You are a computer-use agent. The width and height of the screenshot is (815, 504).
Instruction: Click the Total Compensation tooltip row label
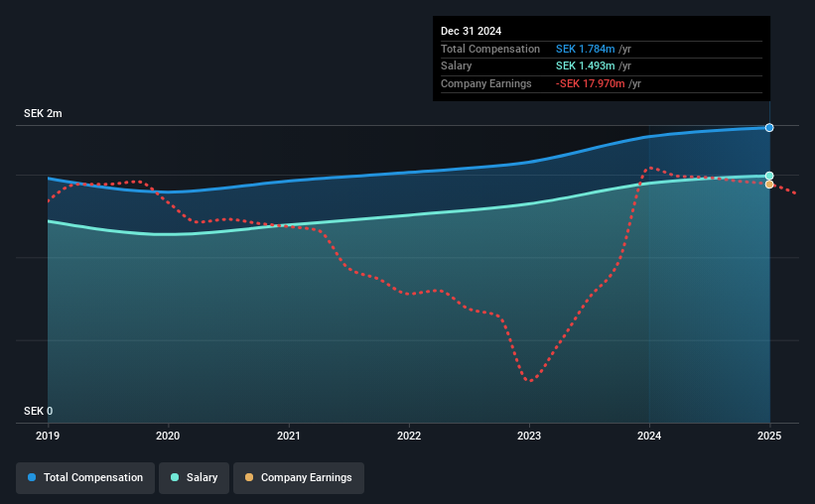[490, 49]
